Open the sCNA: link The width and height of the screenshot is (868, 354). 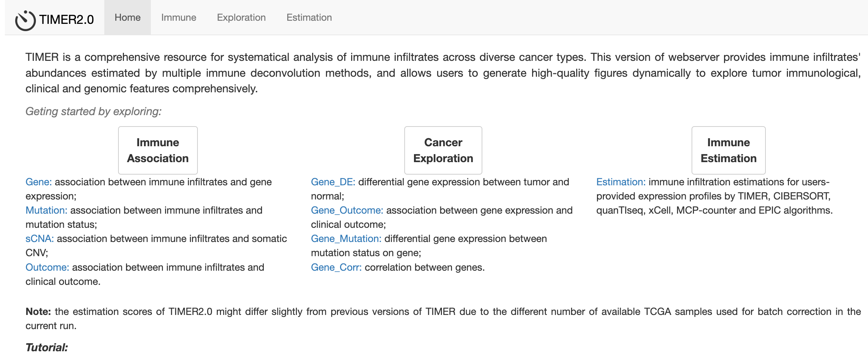[39, 239]
